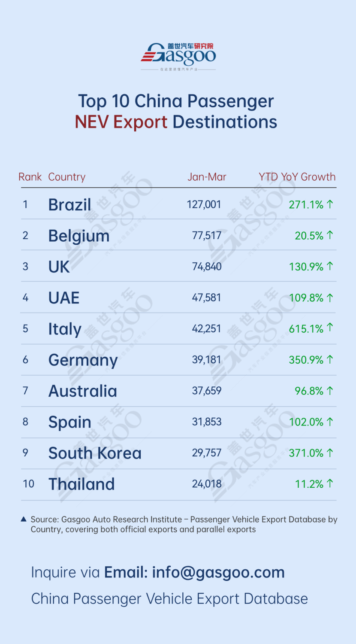This screenshot has width=356, height=644.
Task: Click the arrow beside Thailand's 11.2% growth
Action: point(330,484)
